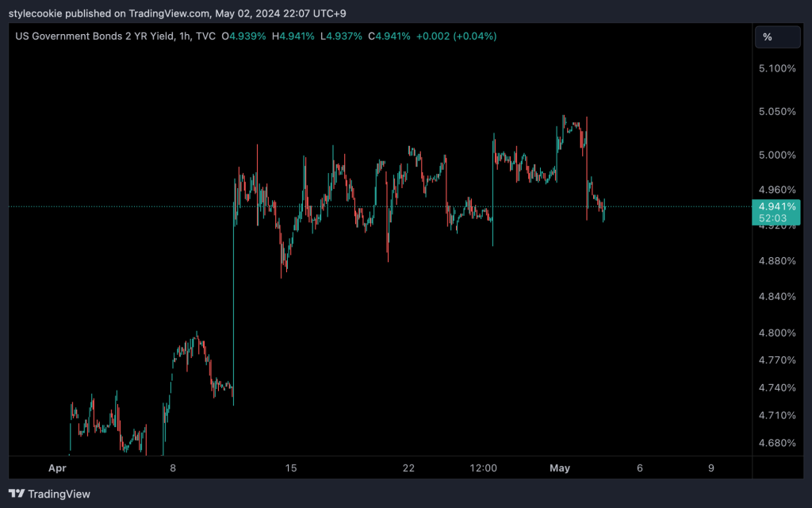
Task: Select the 4.800% price scale label
Action: [x=776, y=333]
